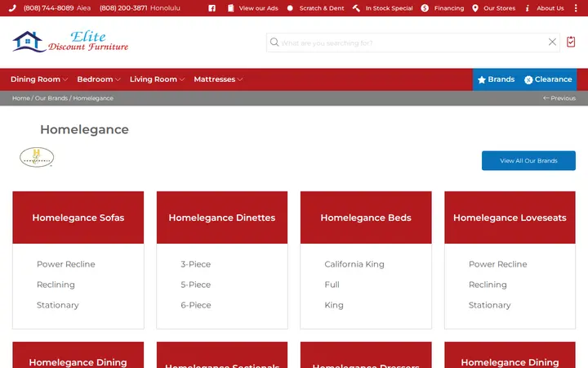Viewport: 588px width, 368px height.
Task: Expand the Mattresses dropdown chevron
Action: pyautogui.click(x=240, y=79)
